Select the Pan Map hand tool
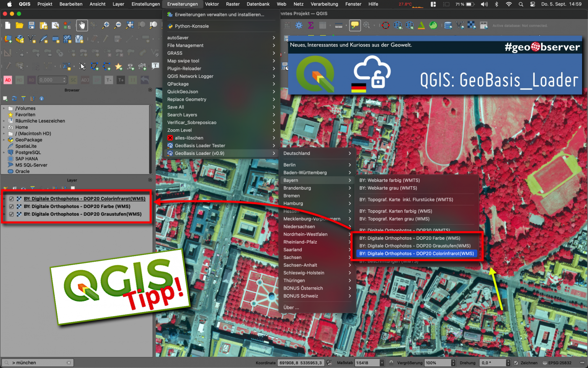588x368 pixels. 82,25
